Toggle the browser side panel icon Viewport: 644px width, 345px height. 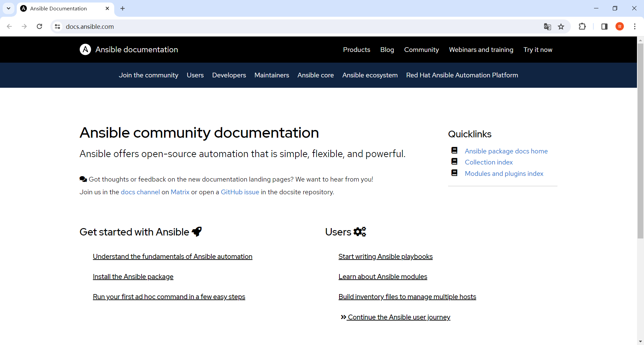click(x=604, y=26)
